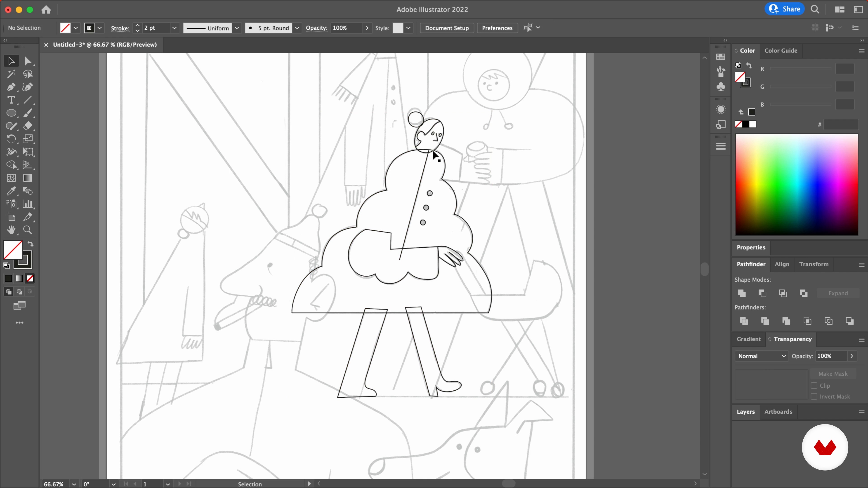This screenshot has width=868, height=488.
Task: Open the Home screen icon
Action: (46, 9)
